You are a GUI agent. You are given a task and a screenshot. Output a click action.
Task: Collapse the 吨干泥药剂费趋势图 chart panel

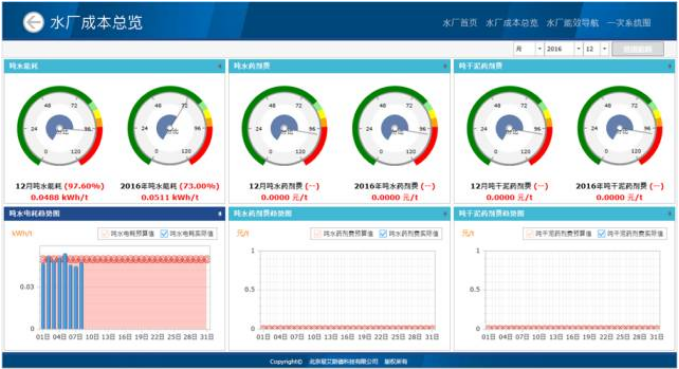tap(669, 214)
